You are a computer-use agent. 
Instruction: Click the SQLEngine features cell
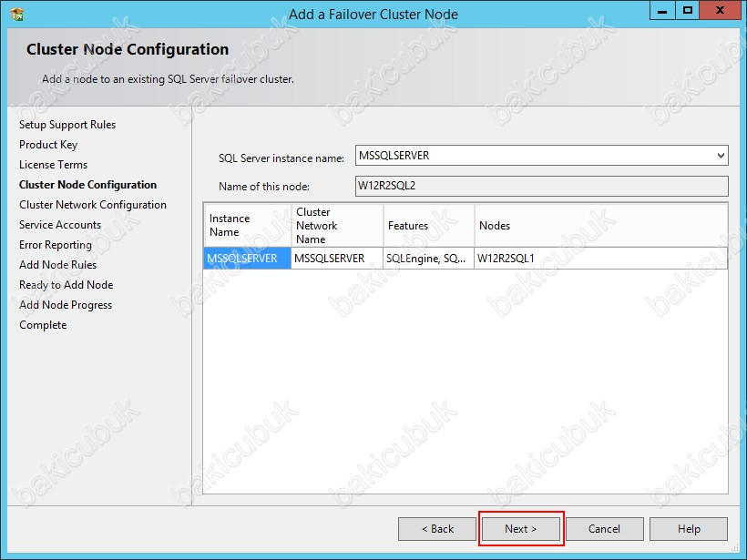pos(428,258)
